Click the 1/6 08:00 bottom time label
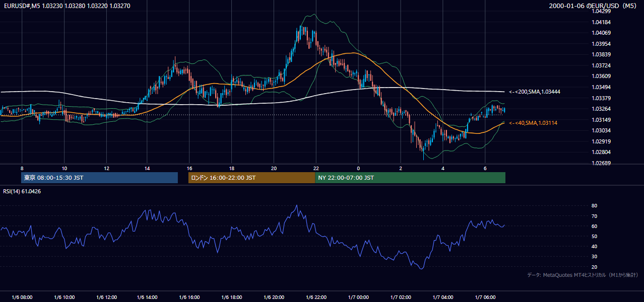 [x=22, y=297]
